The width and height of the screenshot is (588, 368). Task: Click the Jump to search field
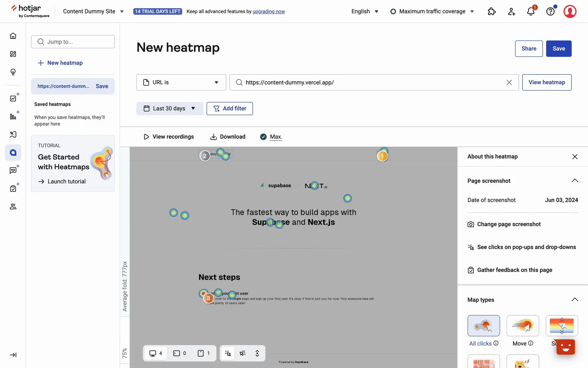pos(73,42)
